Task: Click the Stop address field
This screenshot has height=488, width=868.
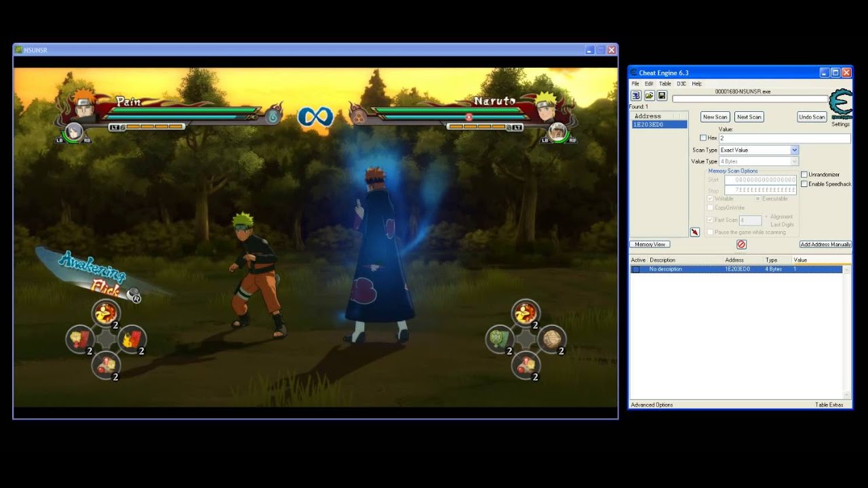Action: (760, 190)
